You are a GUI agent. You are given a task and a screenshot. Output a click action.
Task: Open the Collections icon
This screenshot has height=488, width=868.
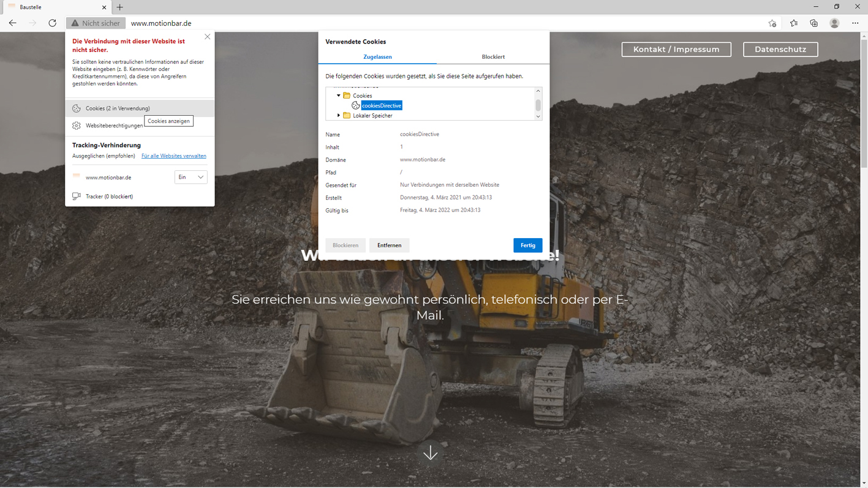tap(813, 23)
